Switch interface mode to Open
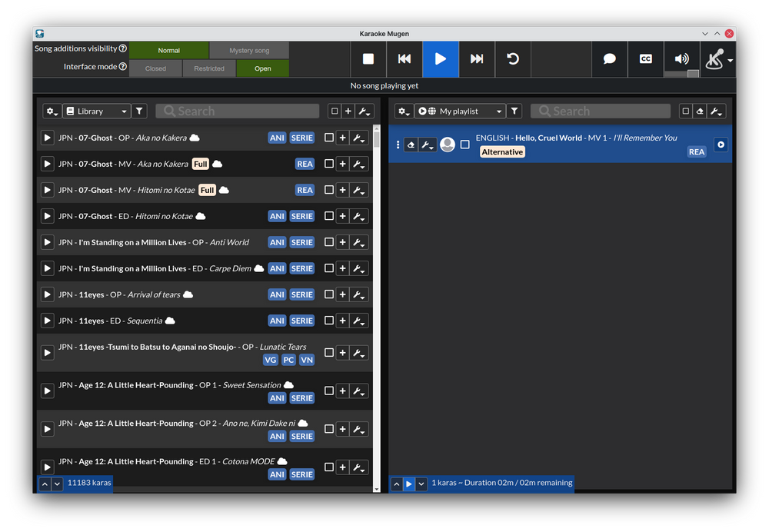Viewport: 769px width, 532px height. (263, 68)
